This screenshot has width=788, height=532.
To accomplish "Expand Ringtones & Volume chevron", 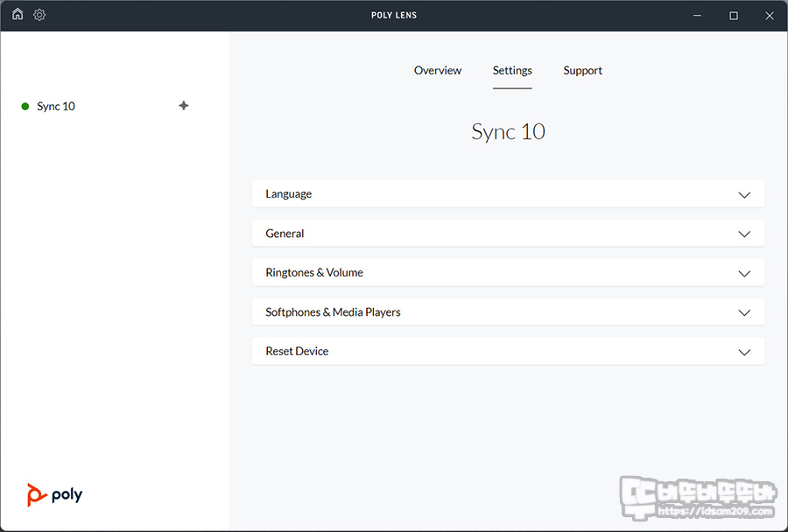I will click(x=744, y=274).
